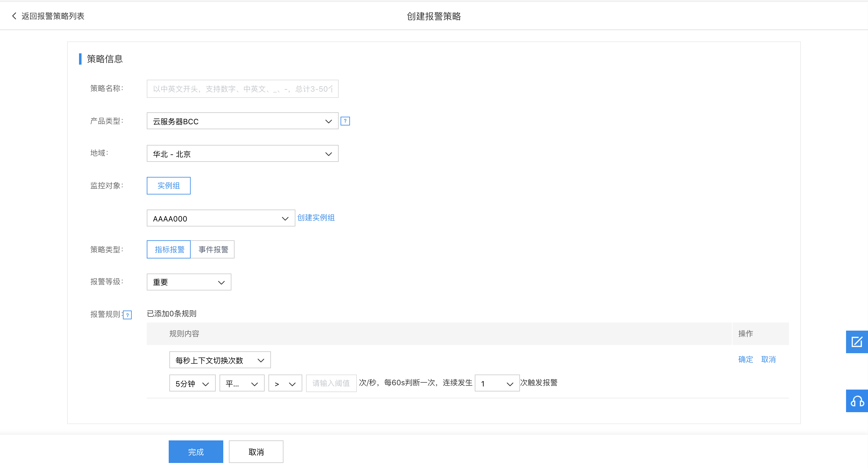Click the 请输入阈值 threshold input field
This screenshot has width=868, height=468.
(331, 383)
